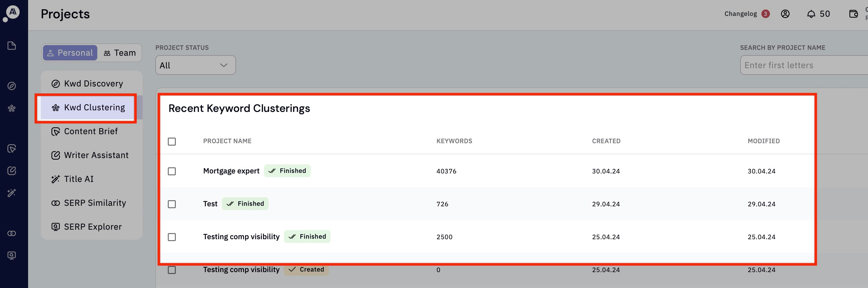Click the app logo at top left
This screenshot has height=288, width=868.
[x=12, y=12]
